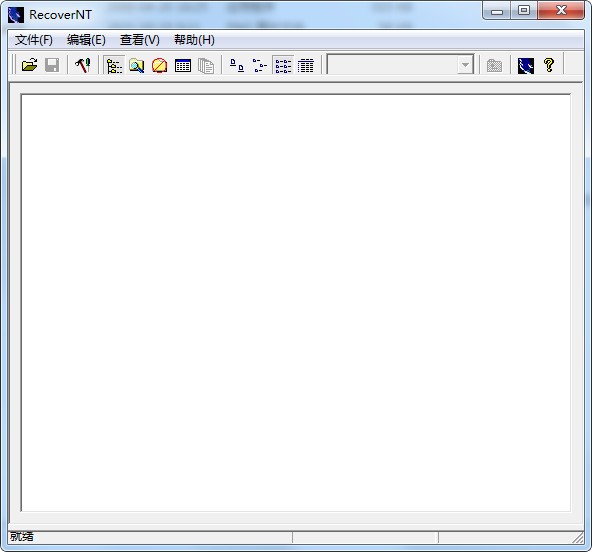Click the red circle stop icon
Screen dimensions: 592x552
tap(159, 65)
